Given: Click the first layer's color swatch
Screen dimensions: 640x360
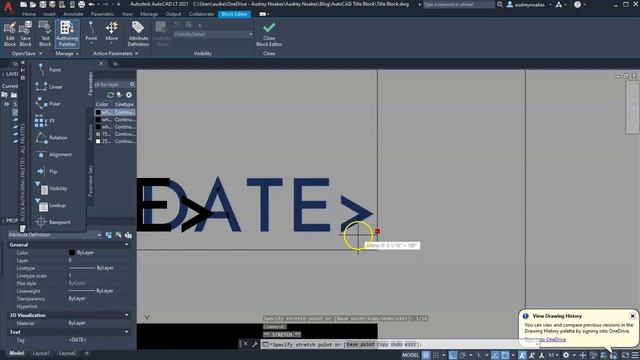Looking at the screenshot, I should click(98, 112).
